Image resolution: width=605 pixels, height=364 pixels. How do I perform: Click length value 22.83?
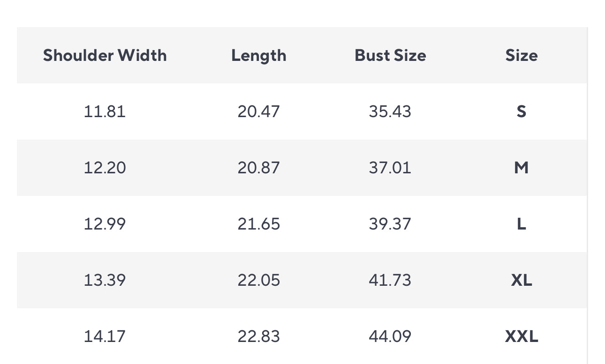pyautogui.click(x=258, y=336)
